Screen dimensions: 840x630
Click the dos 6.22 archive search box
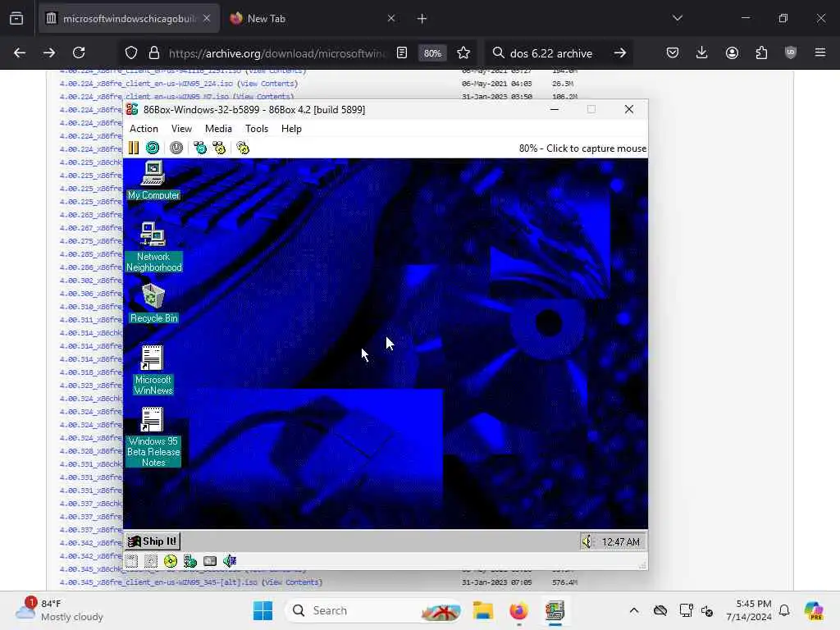(x=550, y=53)
